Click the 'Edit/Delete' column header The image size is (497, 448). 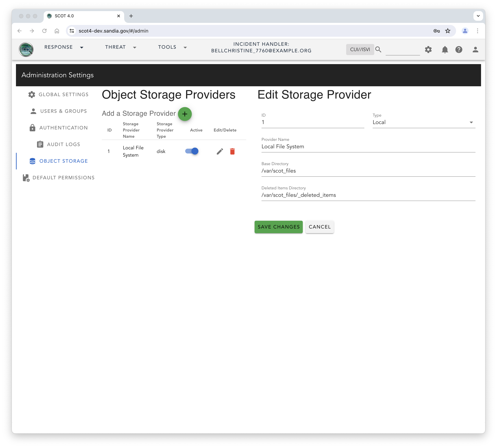point(225,130)
